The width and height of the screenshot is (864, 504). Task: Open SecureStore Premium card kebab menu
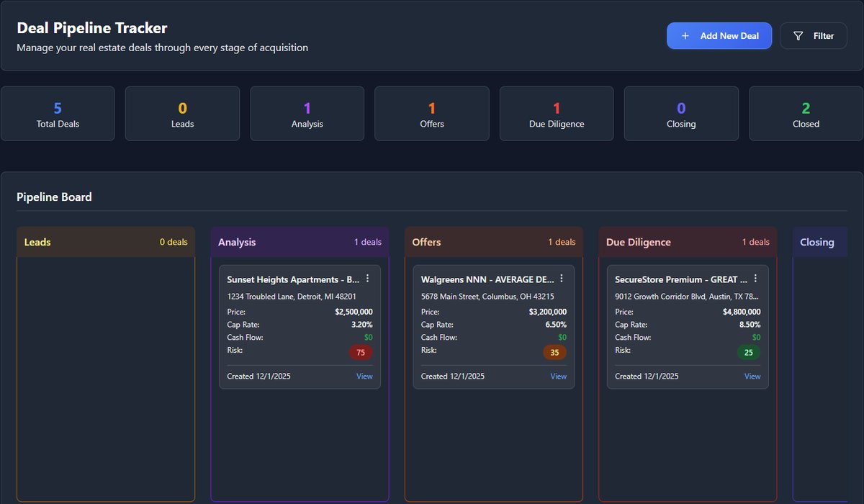tap(755, 279)
